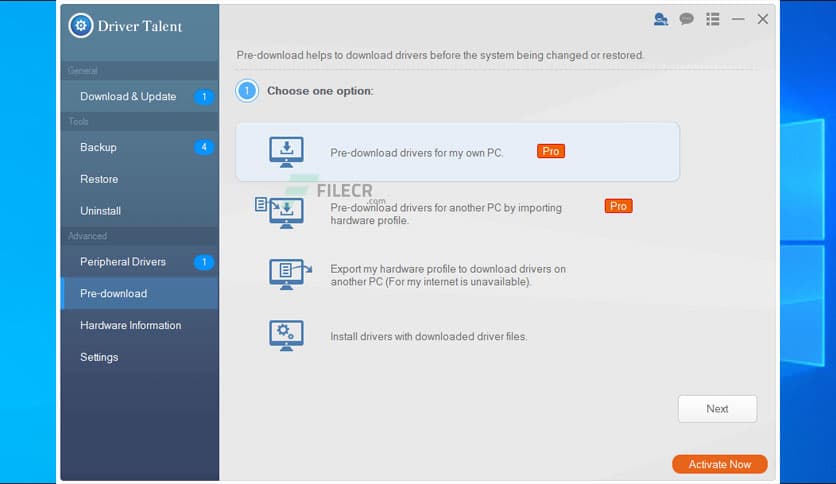Click the 'Choose one option:' heading
Viewport: 836px width, 484px height.
(320, 91)
